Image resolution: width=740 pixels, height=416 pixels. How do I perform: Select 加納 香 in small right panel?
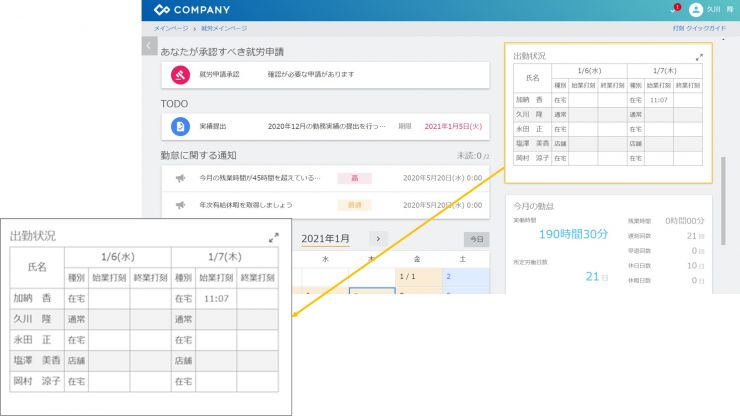pyautogui.click(x=529, y=100)
